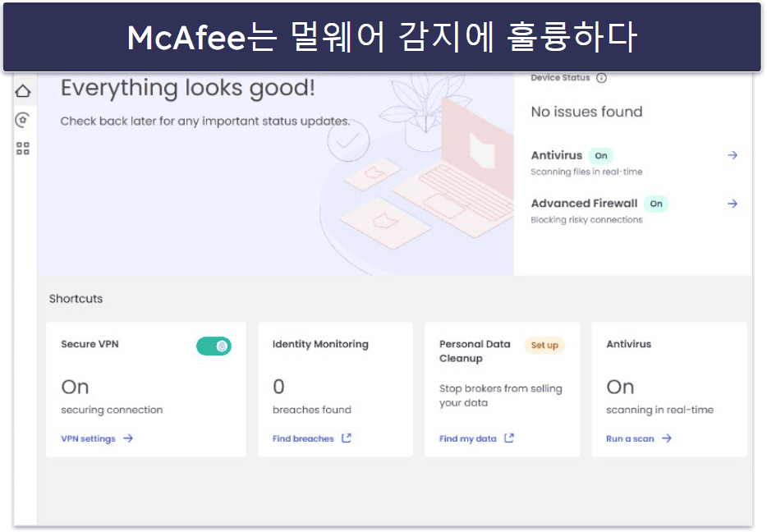Open the Secure VPN shortcut card title
The image size is (767, 532).
click(x=90, y=344)
